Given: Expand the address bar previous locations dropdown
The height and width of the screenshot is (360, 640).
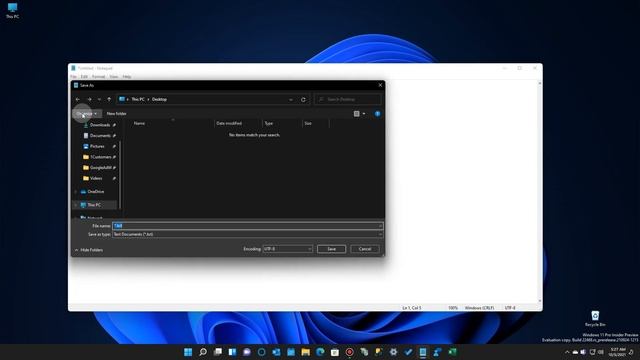Looking at the screenshot, I should [x=291, y=100].
